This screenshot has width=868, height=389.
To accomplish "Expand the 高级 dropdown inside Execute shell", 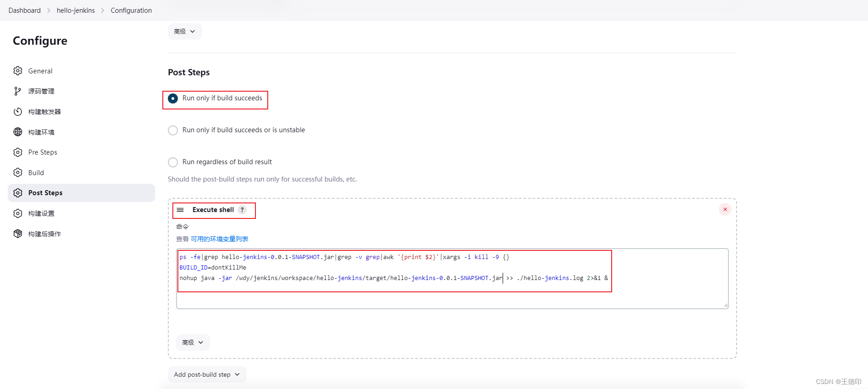I will (193, 342).
